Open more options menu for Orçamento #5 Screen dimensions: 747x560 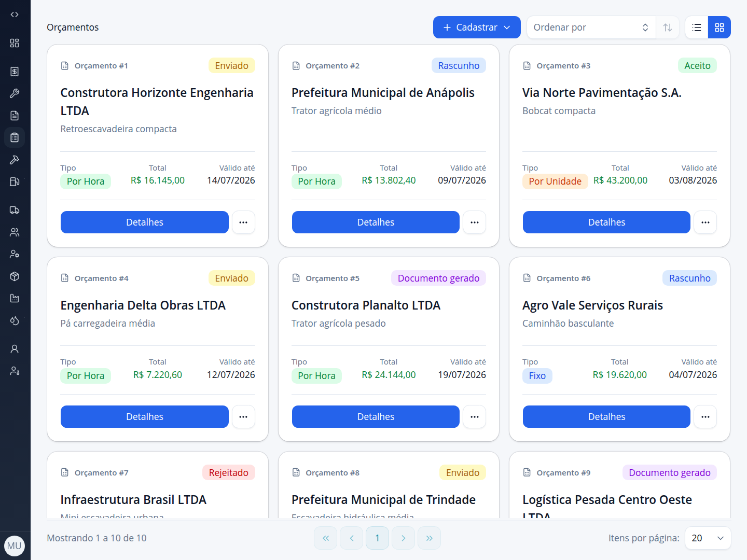pos(475,417)
